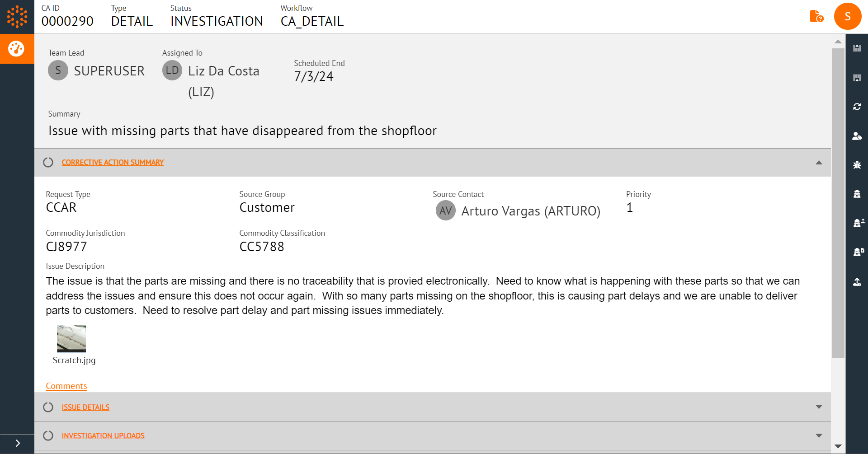Open the Comments link
The width and height of the screenshot is (868, 454).
66,386
